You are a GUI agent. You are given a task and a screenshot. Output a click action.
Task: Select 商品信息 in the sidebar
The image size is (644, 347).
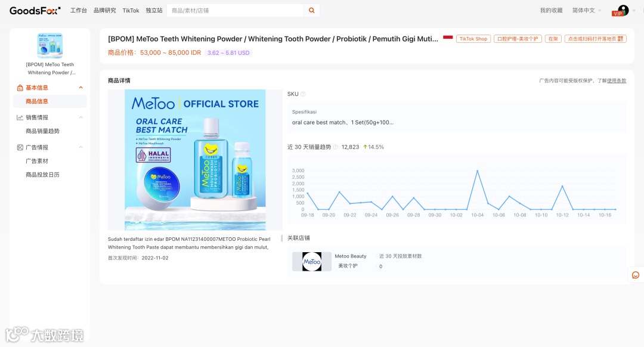50,101
